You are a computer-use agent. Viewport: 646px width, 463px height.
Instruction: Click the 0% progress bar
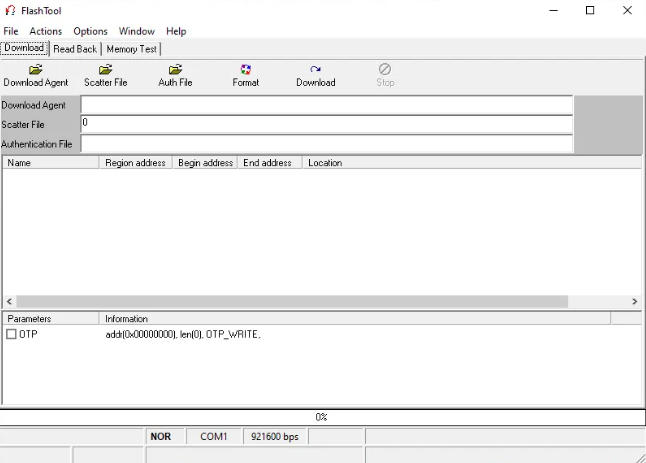tap(322, 417)
